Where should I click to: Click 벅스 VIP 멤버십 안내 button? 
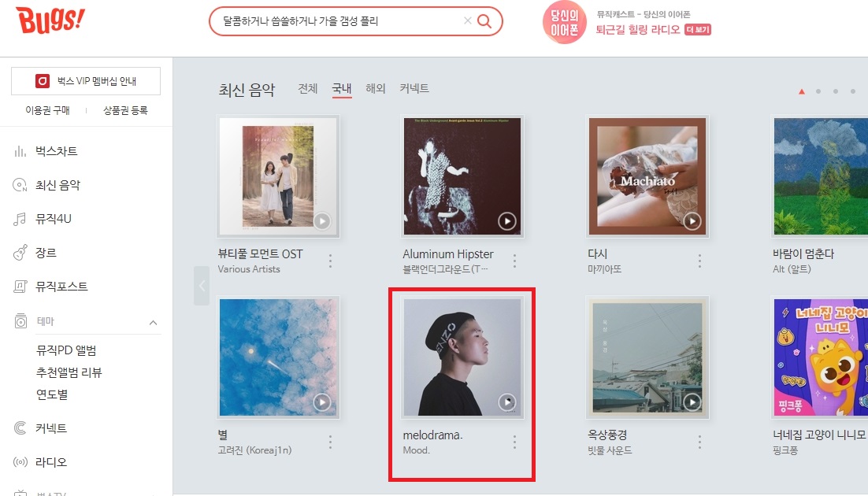pyautogui.click(x=86, y=81)
